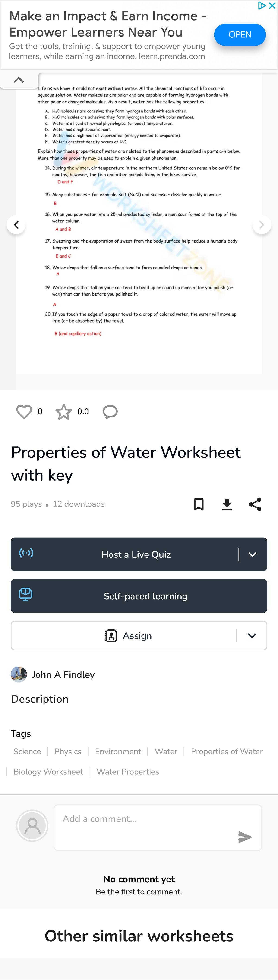Download the worksheet
The width and height of the screenshot is (278, 980).
coord(227,504)
